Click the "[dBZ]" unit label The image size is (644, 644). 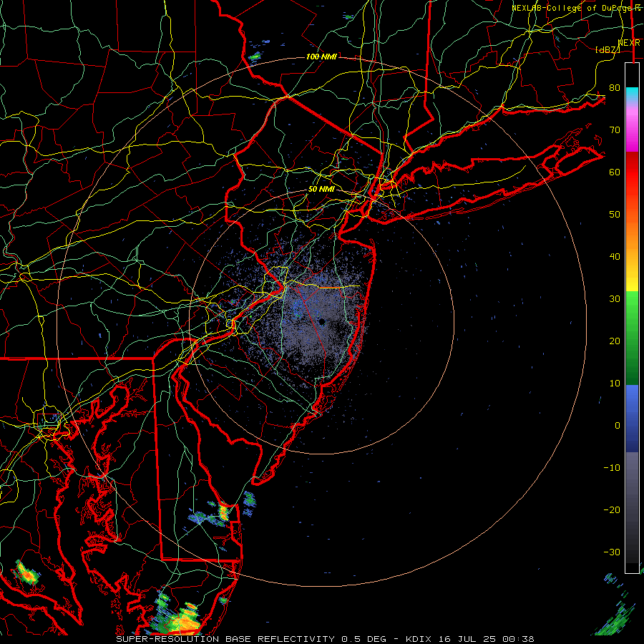[x=608, y=49]
